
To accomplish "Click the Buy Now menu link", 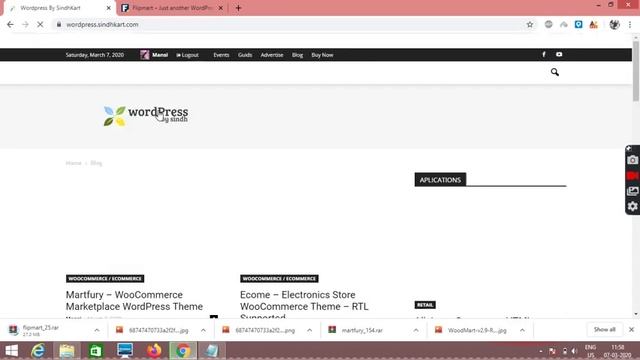I will 322,55.
